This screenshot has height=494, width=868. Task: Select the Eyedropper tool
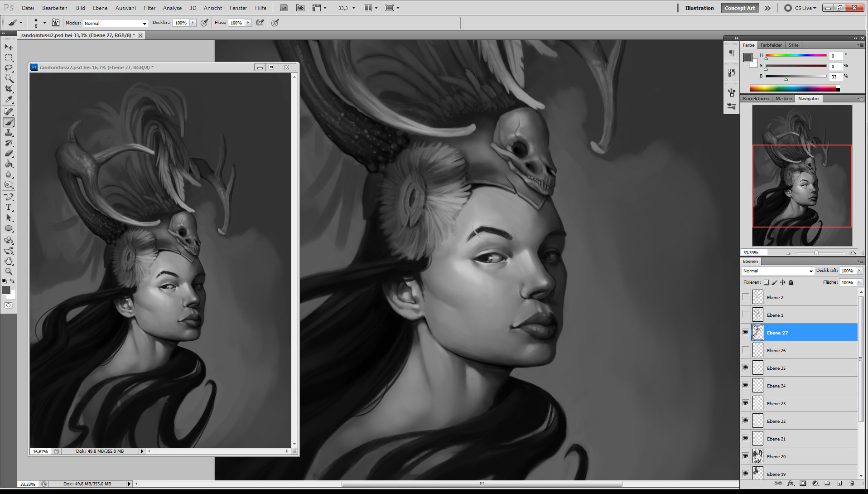[x=9, y=99]
